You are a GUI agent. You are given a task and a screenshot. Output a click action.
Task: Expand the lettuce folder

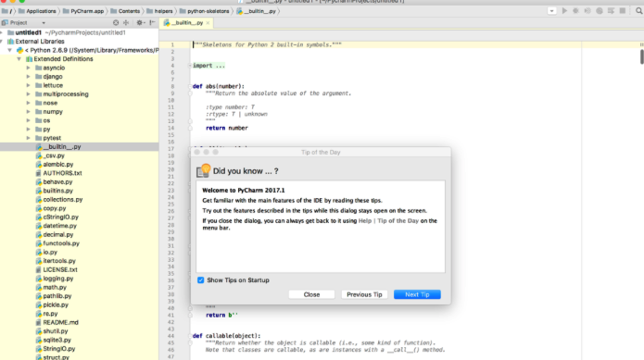coord(29,85)
